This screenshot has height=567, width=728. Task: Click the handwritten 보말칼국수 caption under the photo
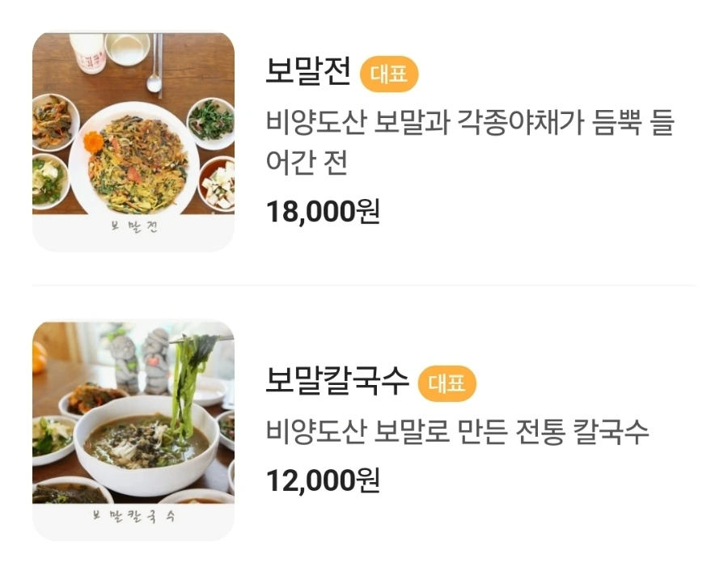coord(133,515)
